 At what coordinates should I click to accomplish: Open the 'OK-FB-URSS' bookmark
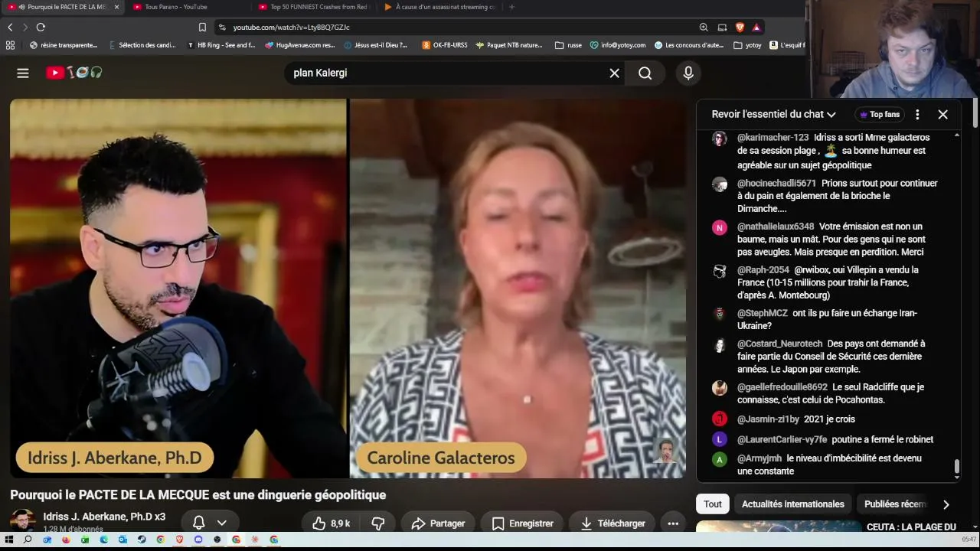(444, 45)
